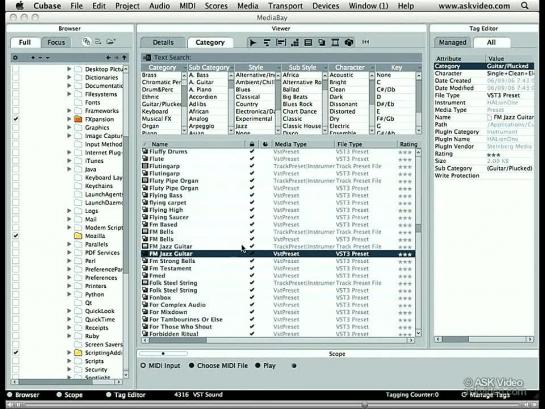Click the Mozilla folder icon

point(78,236)
